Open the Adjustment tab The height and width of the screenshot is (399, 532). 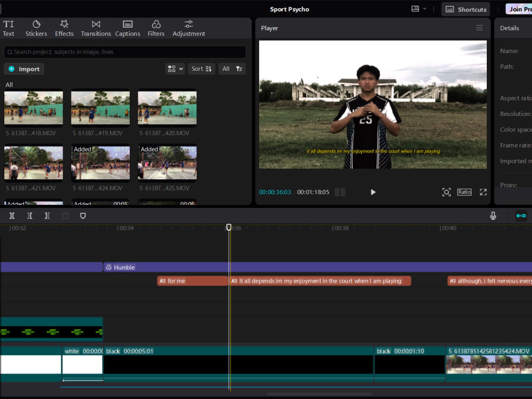click(189, 29)
